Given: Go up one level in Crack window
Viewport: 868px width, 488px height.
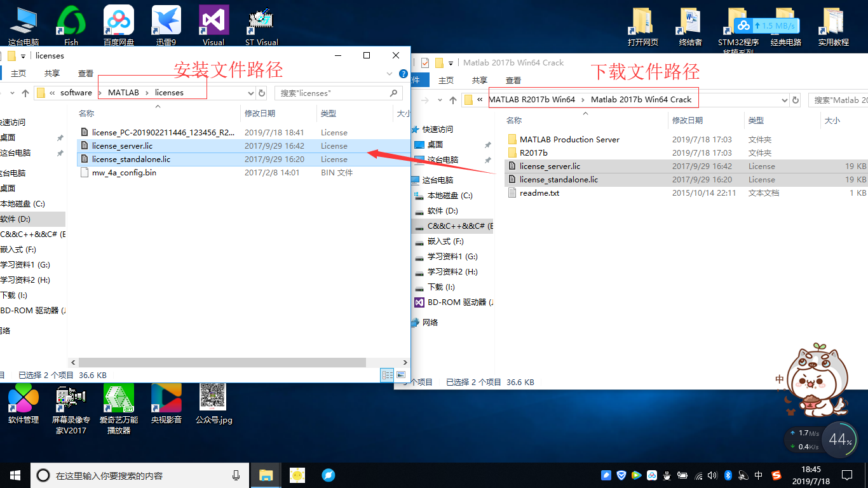Looking at the screenshot, I should pos(453,100).
